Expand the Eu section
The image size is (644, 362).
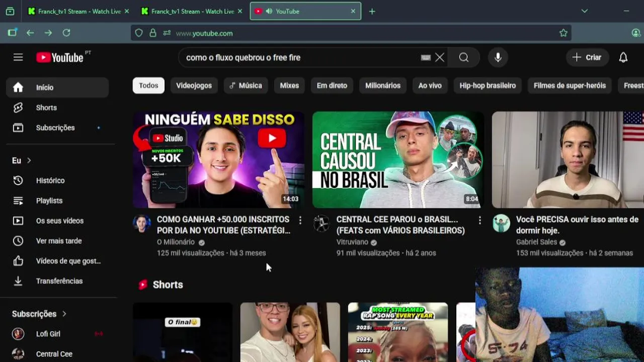click(22, 160)
